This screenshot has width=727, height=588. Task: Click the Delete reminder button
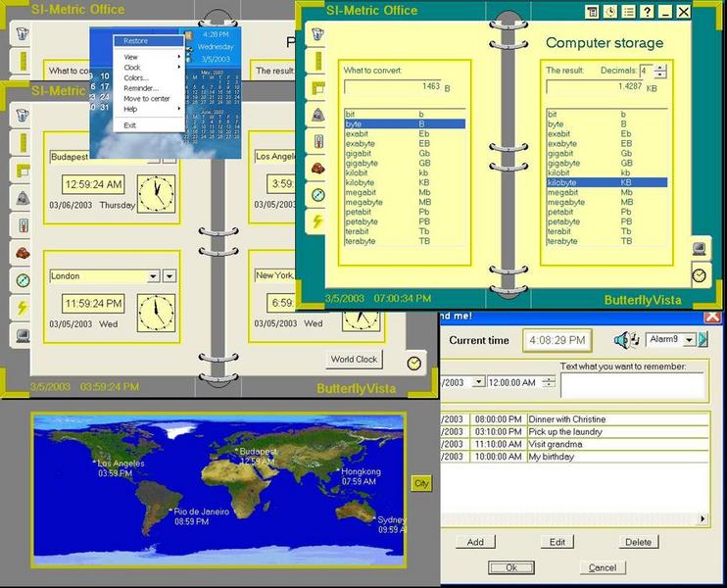(639, 542)
